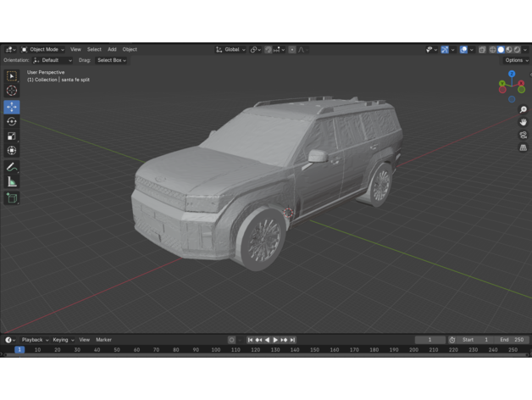Toggle snapping magnet in header
532x400 pixels.
(x=269, y=50)
